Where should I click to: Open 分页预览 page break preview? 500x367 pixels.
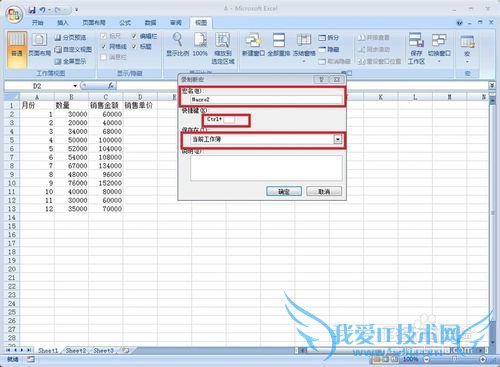(x=70, y=37)
